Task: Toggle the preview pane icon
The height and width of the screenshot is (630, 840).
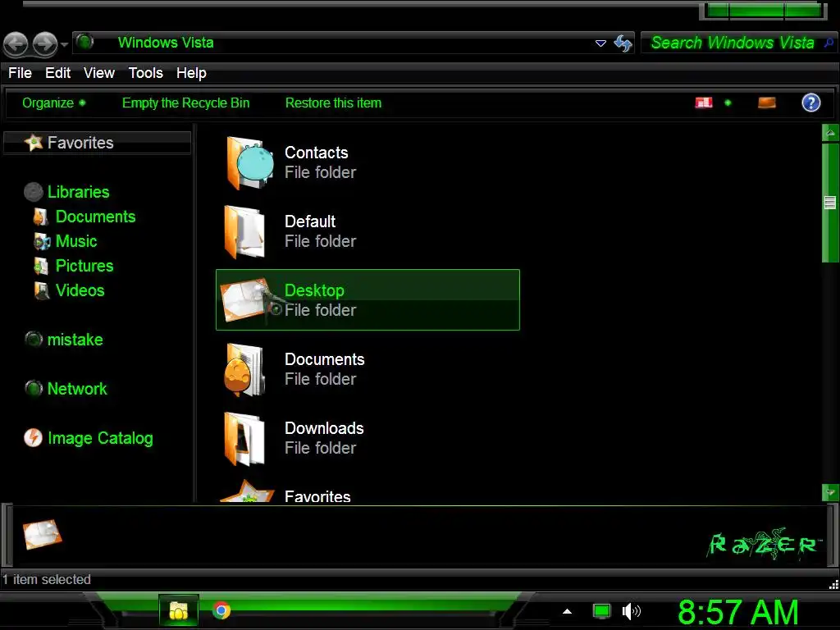Action: [x=767, y=103]
